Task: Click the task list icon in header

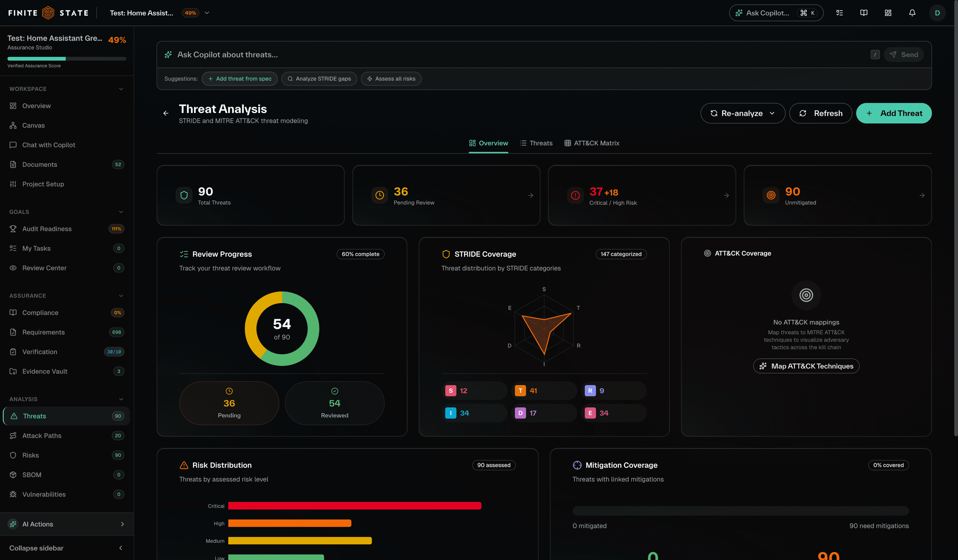Action: tap(839, 13)
